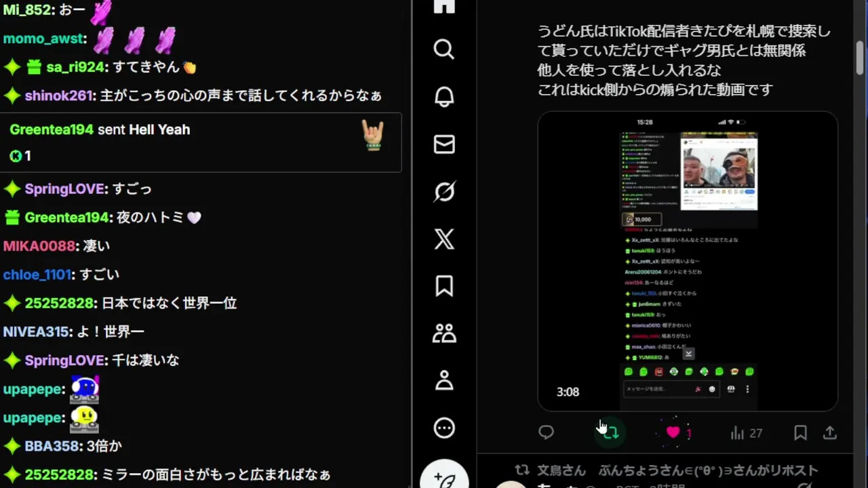Screen dimensions: 868x488
Task: Click the clapping emoji in sa_ri924's message
Action: [189, 67]
